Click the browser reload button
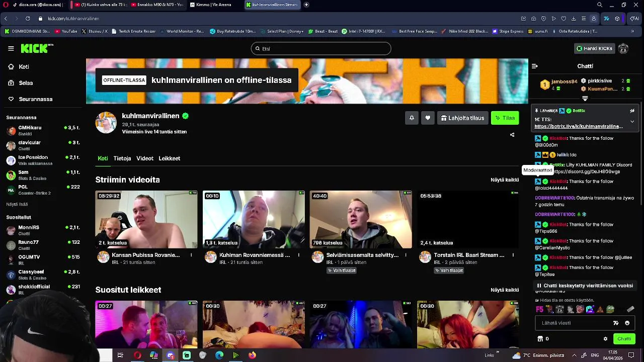This screenshot has height=362, width=644. click(x=27, y=19)
